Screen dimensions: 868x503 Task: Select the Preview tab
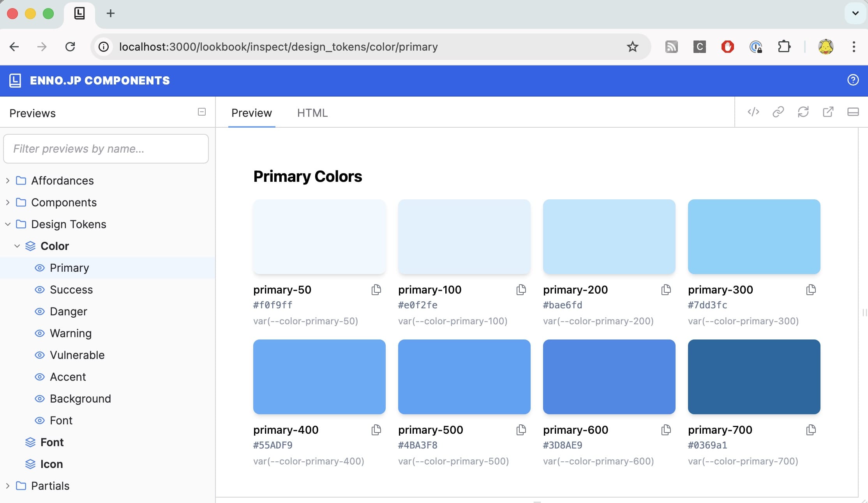(252, 113)
